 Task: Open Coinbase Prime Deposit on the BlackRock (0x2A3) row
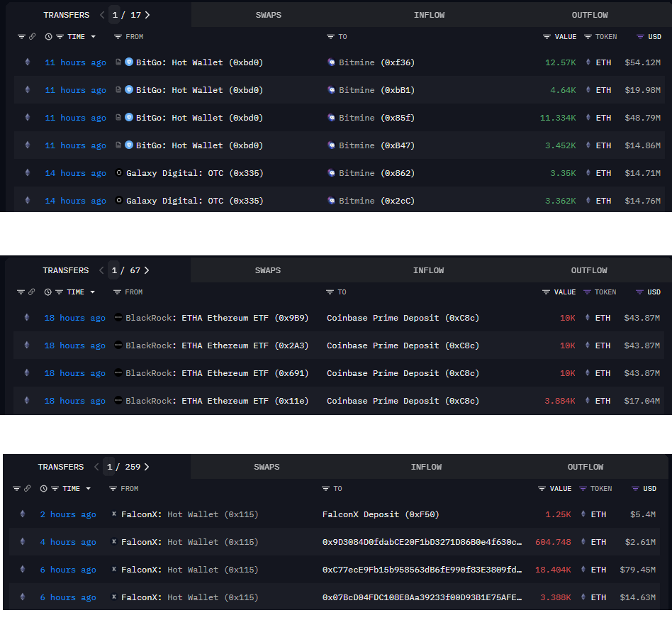(403, 345)
